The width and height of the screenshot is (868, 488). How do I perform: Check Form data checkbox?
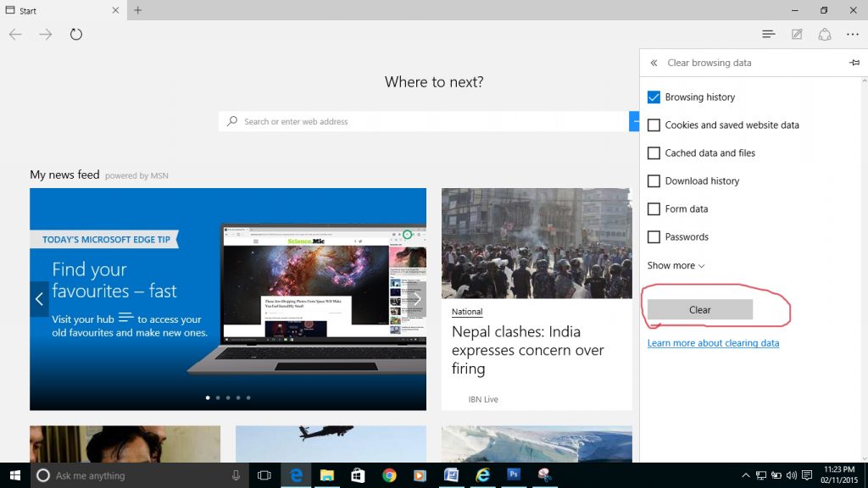coord(654,208)
